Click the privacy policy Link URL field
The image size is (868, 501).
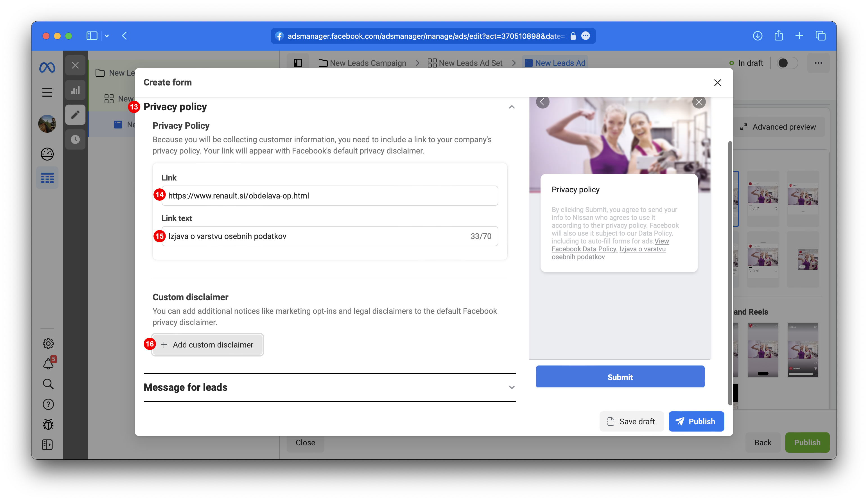coord(330,196)
